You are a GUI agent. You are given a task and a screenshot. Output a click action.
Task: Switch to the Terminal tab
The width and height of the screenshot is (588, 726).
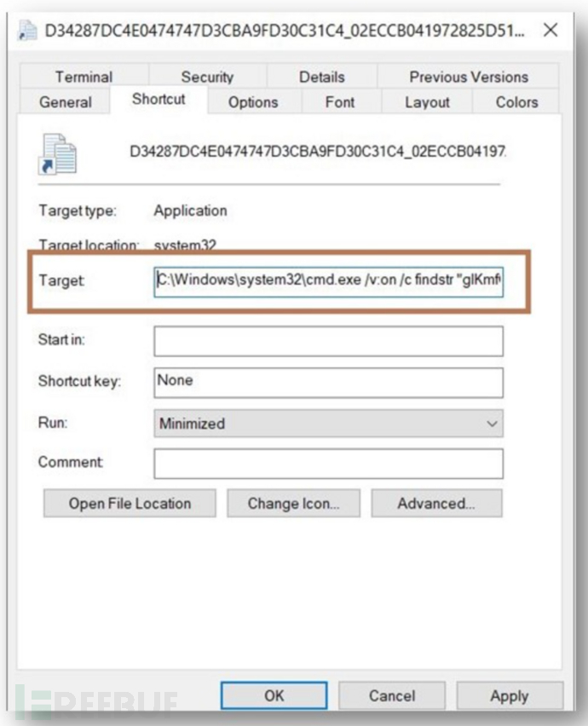click(x=84, y=77)
